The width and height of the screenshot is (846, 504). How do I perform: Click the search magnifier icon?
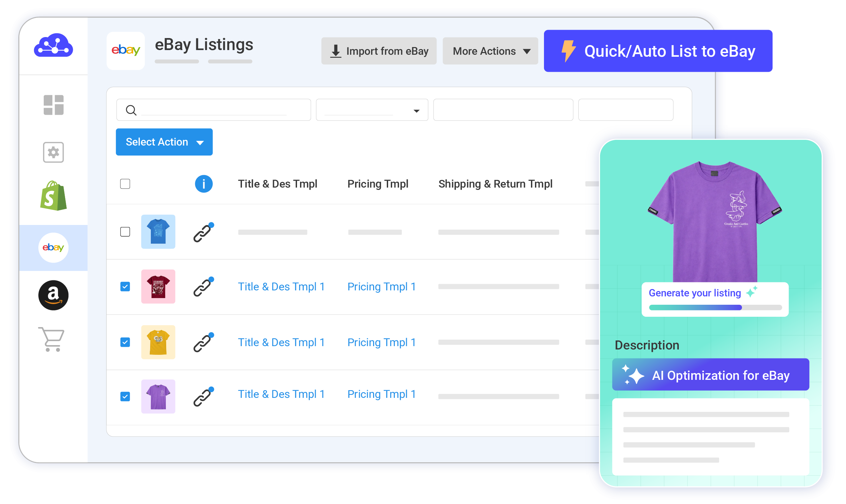point(131,110)
